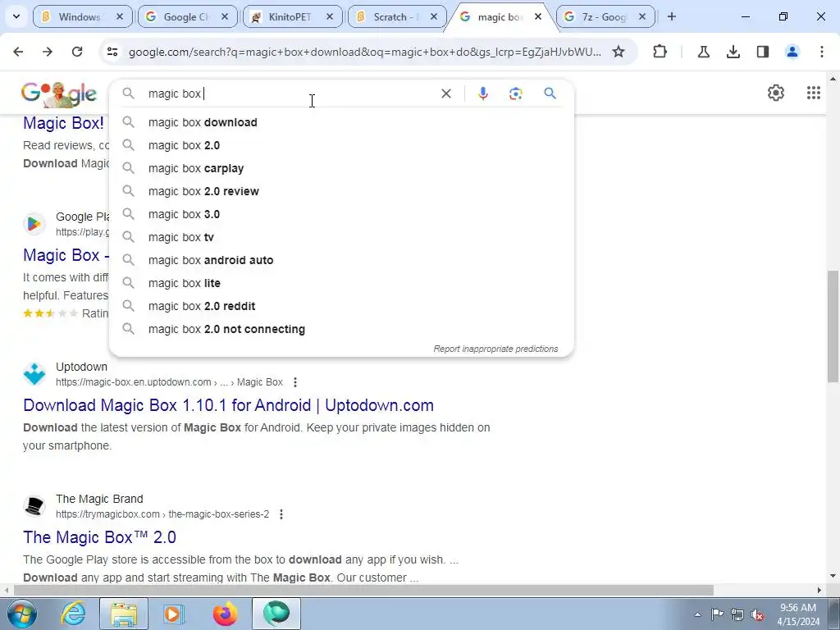Go back to previous page
840x630 pixels.
point(18,52)
